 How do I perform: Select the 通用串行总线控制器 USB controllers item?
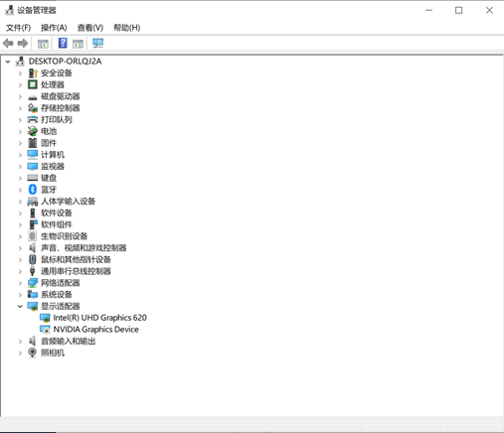tap(76, 271)
